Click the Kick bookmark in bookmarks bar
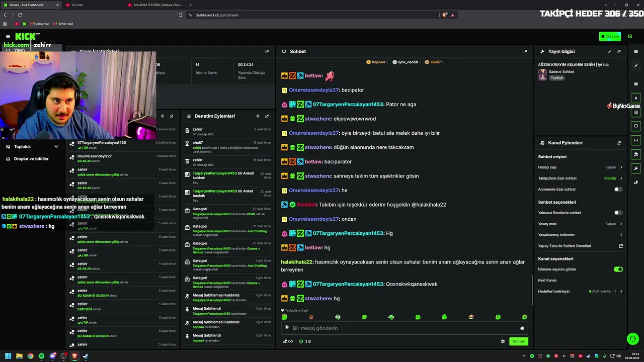 click(x=24, y=24)
